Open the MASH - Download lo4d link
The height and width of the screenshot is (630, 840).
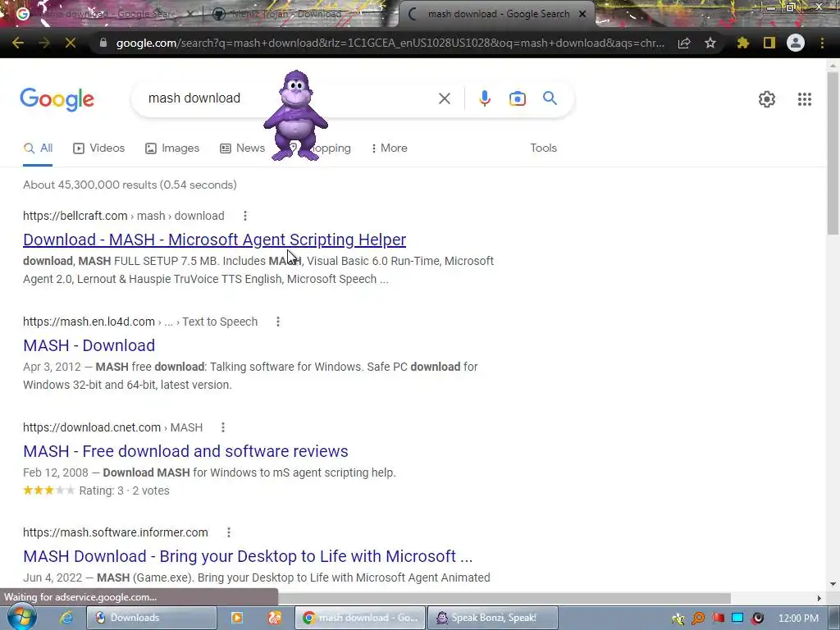89,345
